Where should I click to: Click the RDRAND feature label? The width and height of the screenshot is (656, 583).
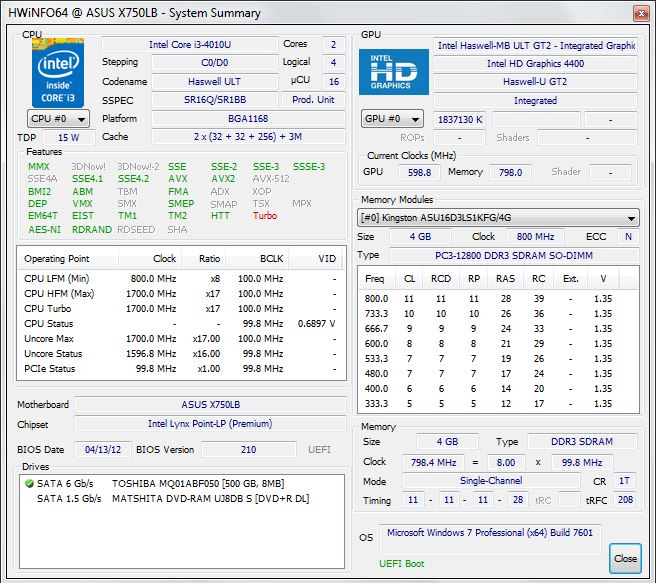pyautogui.click(x=92, y=230)
